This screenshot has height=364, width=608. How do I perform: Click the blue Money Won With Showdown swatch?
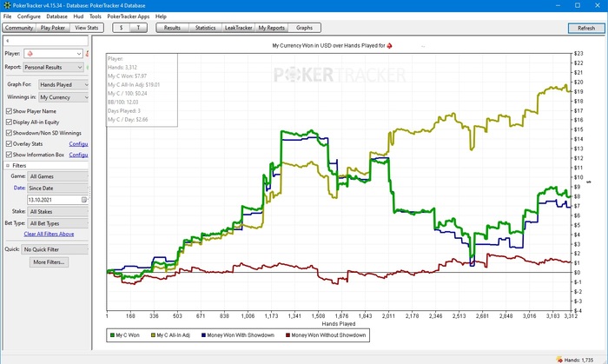click(x=203, y=335)
